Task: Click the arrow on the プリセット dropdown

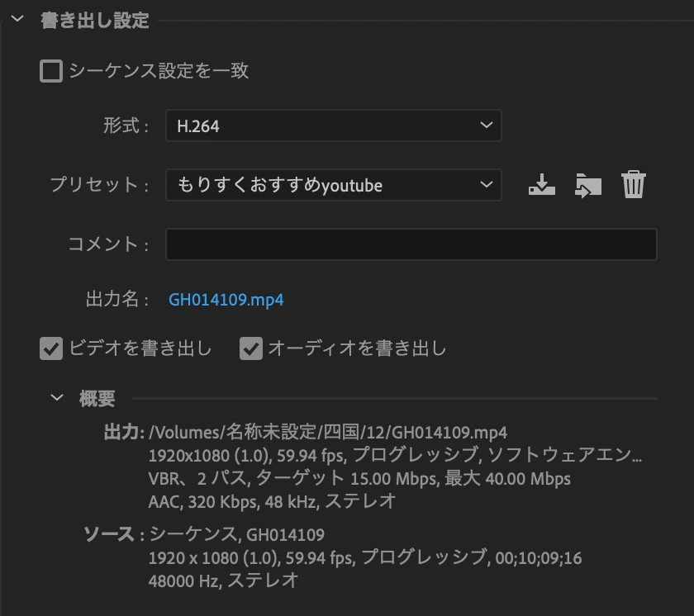Action: [487, 184]
